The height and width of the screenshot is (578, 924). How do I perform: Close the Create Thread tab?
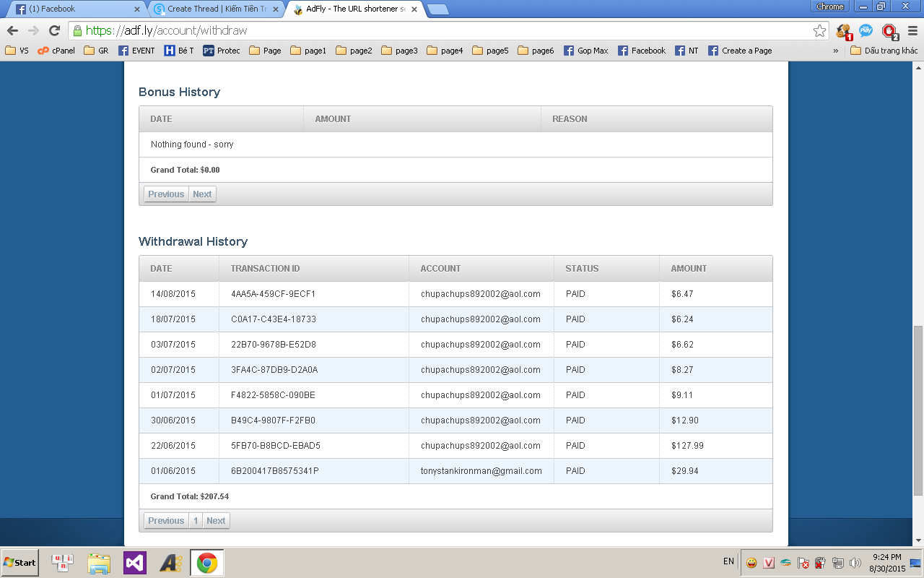coord(276,9)
